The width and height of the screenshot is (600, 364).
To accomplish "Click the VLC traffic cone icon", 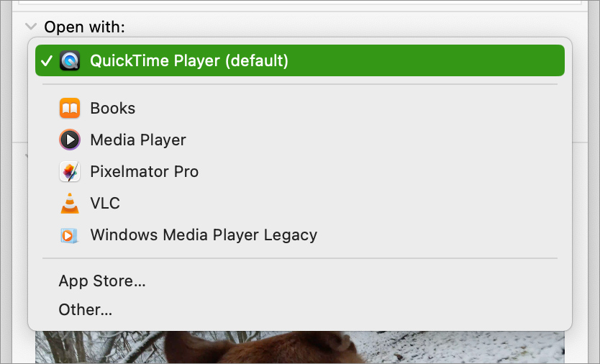I will [70, 203].
